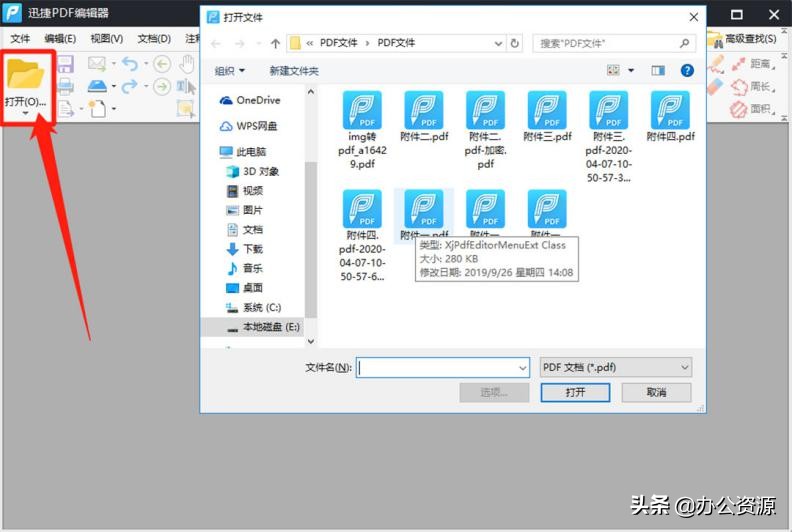The width and height of the screenshot is (792, 532).
Task: Select the text select cursor tool
Action: [186, 87]
